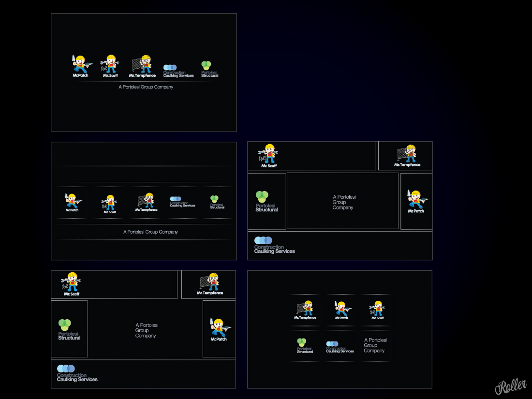This screenshot has height=399, width=532.
Task: Click the boxed 'A Portolesi Group Company' center panel
Action: click(x=343, y=201)
